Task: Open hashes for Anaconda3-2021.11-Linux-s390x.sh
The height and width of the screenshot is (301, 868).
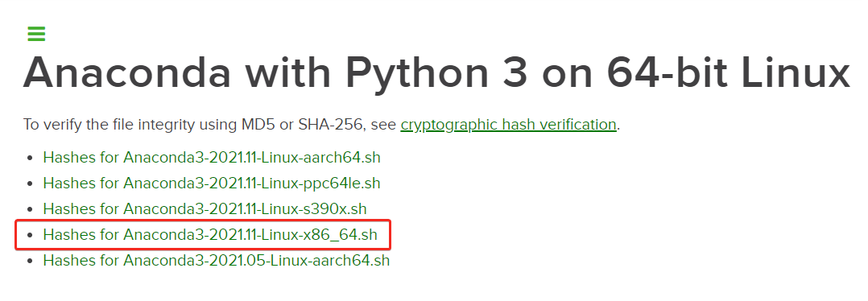Action: [x=205, y=209]
